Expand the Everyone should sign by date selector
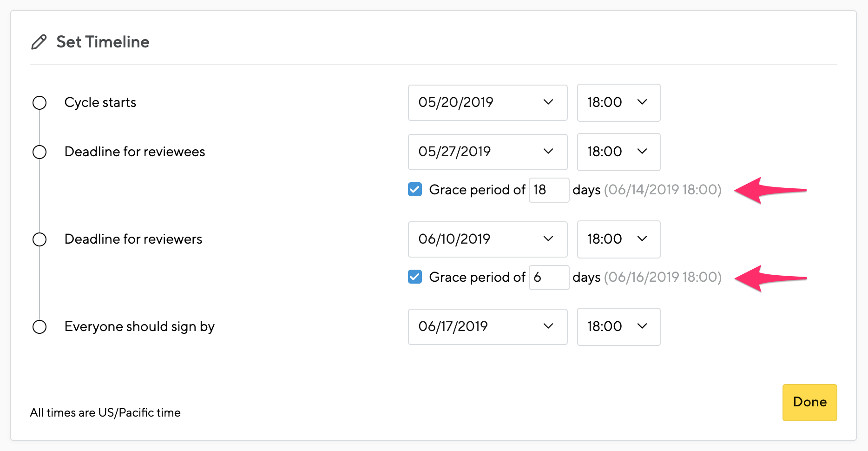 coord(487,327)
